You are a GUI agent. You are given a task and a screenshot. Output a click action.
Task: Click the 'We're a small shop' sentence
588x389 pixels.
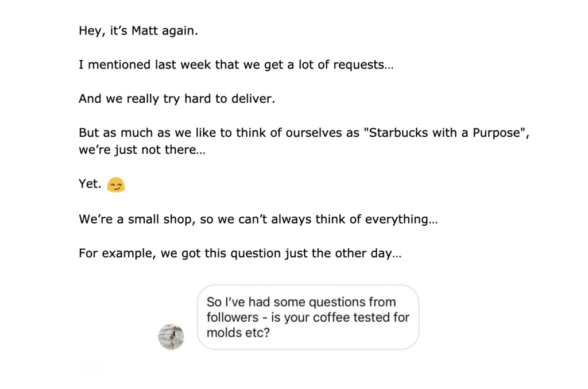[258, 219]
